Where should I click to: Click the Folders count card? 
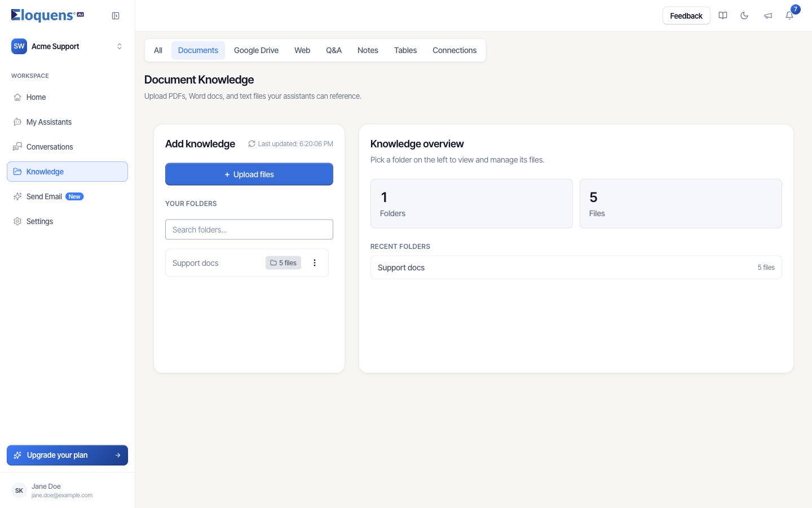[471, 204]
